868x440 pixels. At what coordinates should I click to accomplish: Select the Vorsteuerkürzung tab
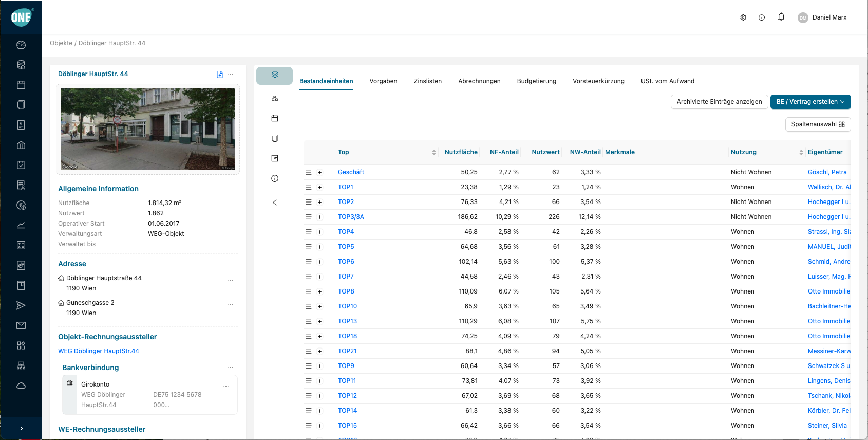(599, 81)
